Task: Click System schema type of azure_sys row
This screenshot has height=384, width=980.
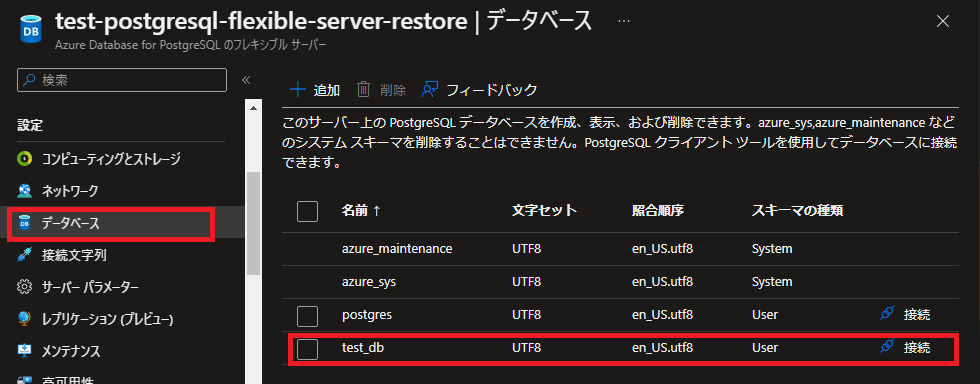Action: point(772,282)
